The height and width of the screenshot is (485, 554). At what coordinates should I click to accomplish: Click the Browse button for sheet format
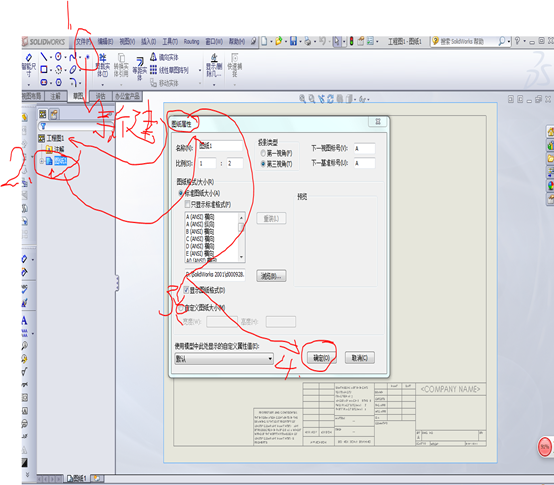tap(271, 276)
